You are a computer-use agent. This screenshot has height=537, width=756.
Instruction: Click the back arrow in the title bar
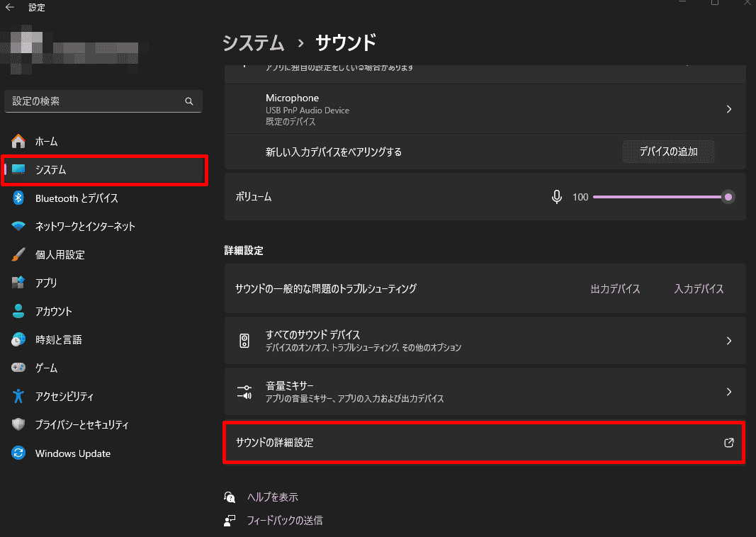tap(10, 8)
